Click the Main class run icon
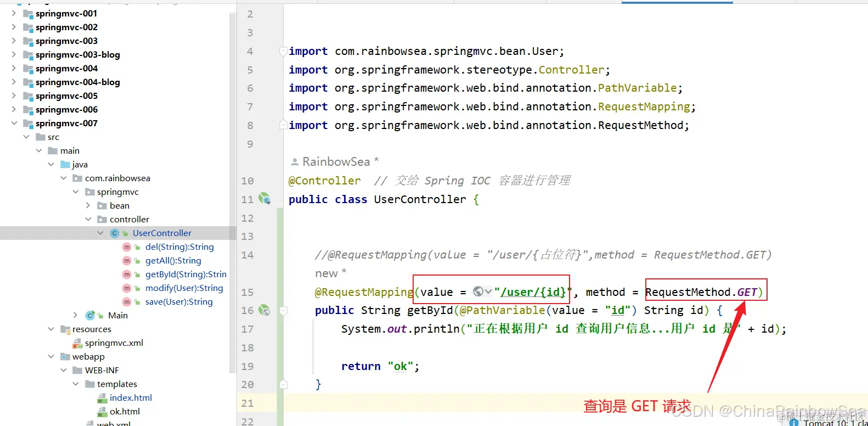The width and height of the screenshot is (868, 426). [91, 315]
